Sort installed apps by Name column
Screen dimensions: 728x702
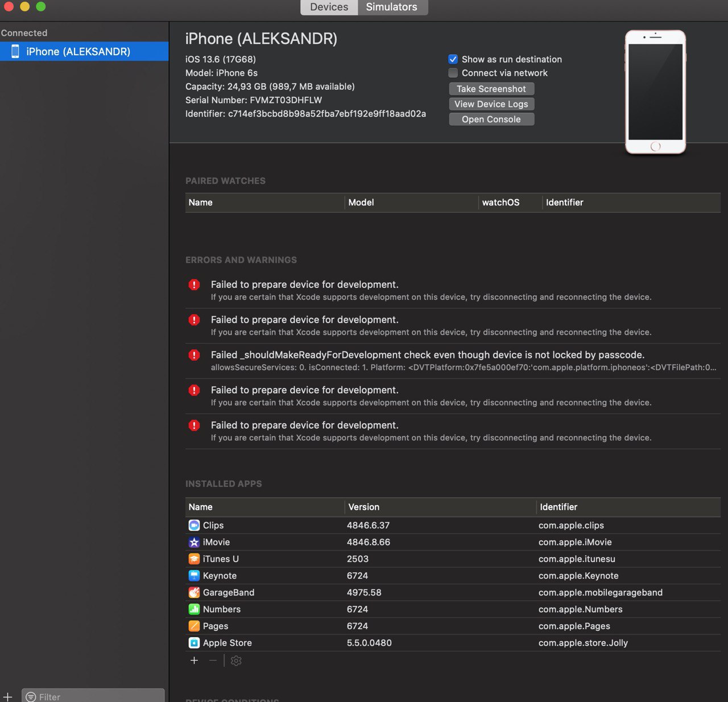265,507
